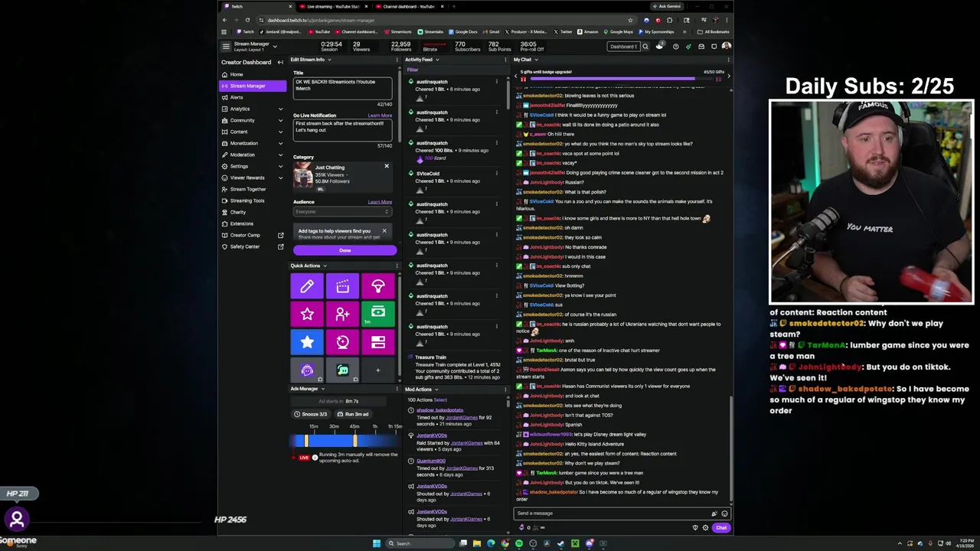
Task: Expand the Monetization sidebar section
Action: [280, 143]
